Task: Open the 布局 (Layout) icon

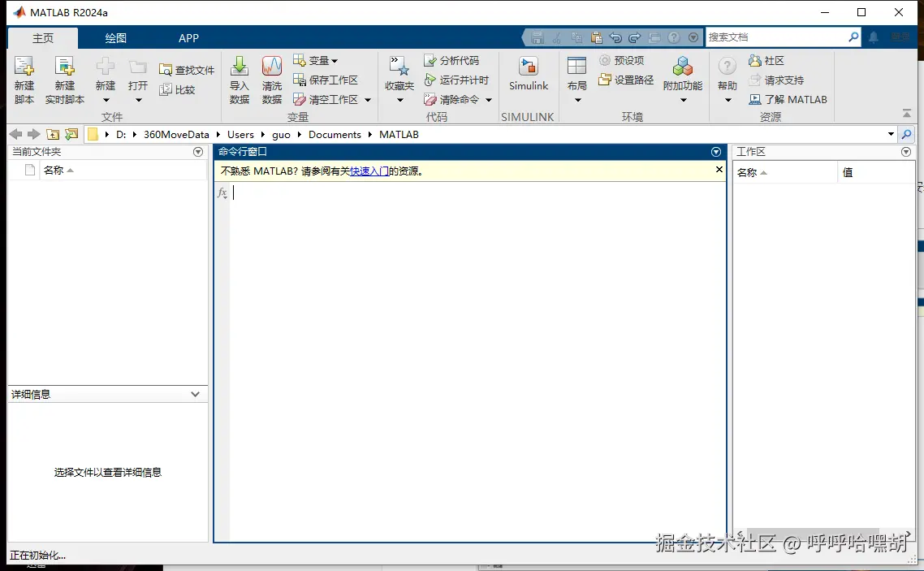Action: 577,67
